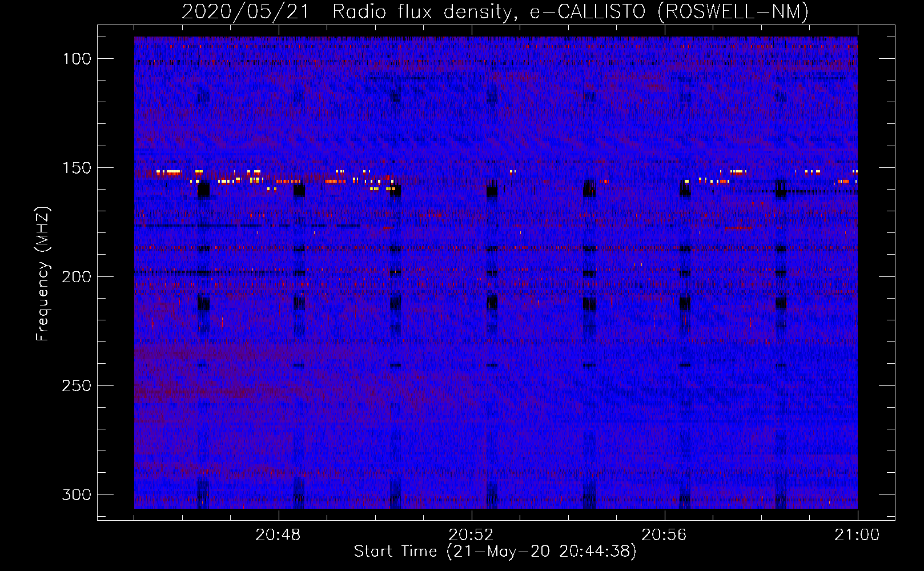Screen dimensions: 924x571
Task: Click the 20:56 time tick label
Action: point(664,535)
